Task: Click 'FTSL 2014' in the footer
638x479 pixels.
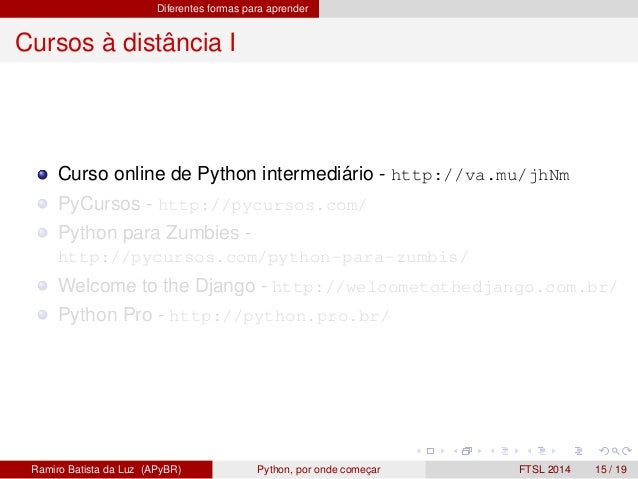Action: [x=544, y=469]
